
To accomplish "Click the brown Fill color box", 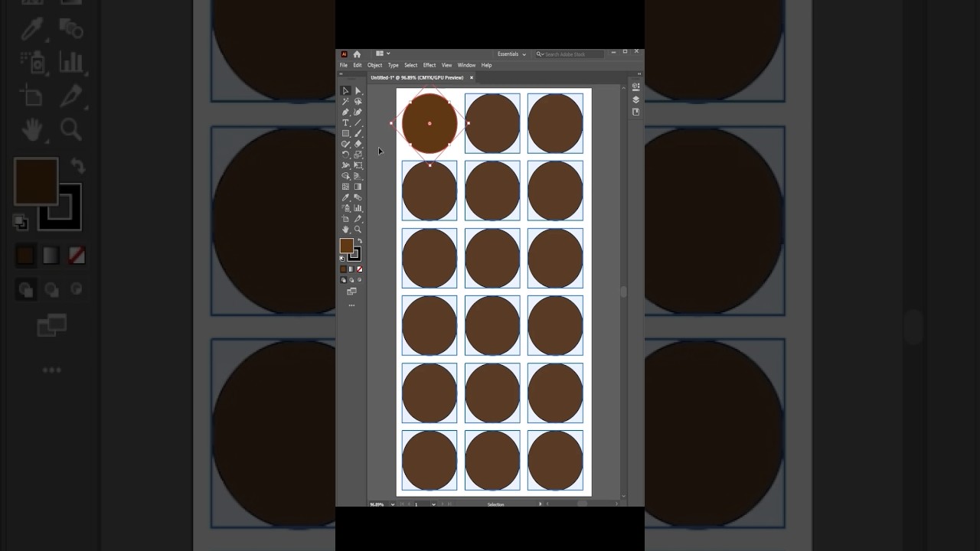I will tap(346, 245).
